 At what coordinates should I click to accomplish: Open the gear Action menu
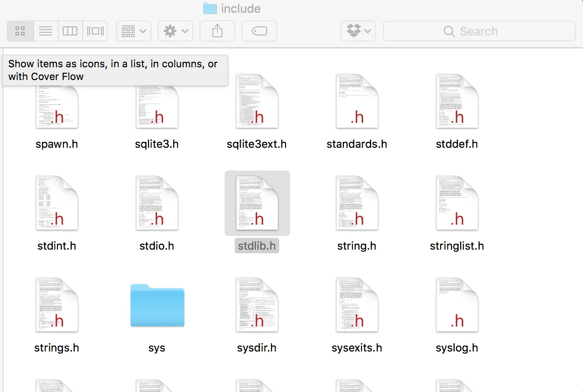[x=176, y=31]
